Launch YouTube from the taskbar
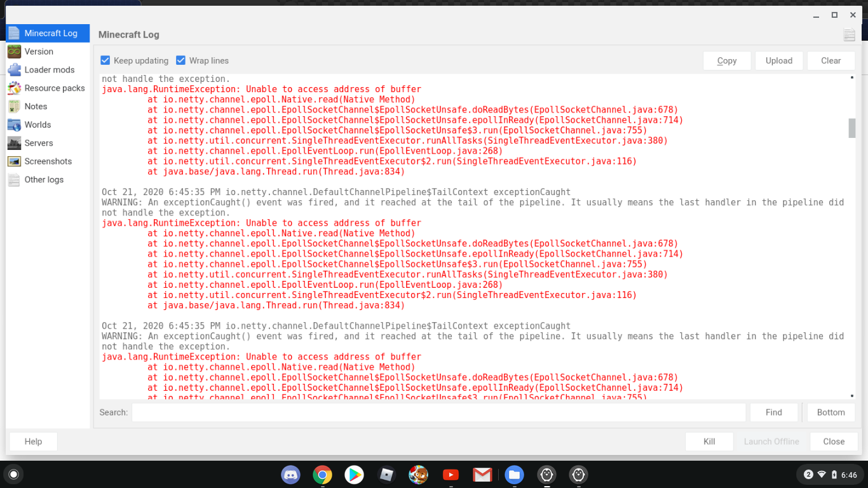 [450, 474]
